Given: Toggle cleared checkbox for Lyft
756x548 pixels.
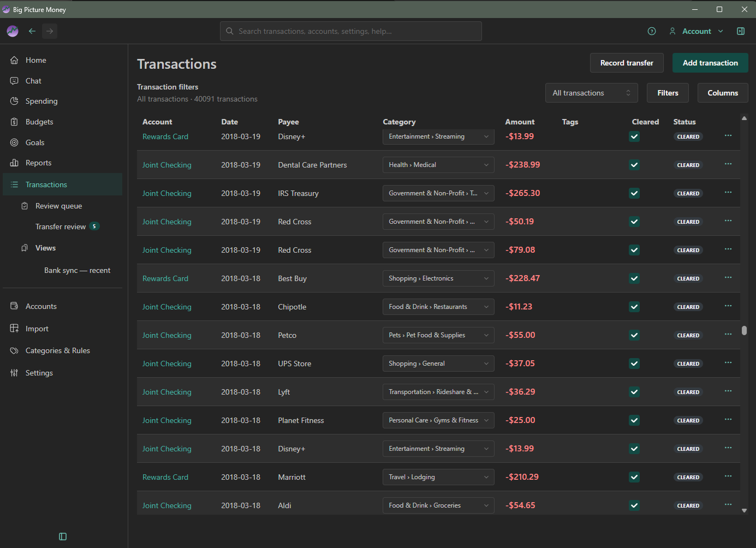Looking at the screenshot, I should tap(634, 392).
